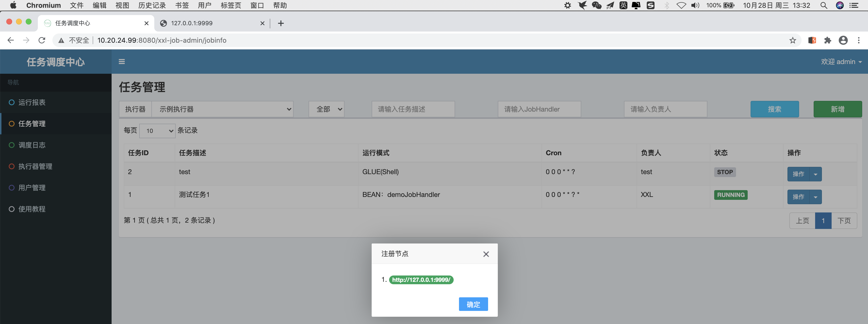Open 欢迎 admin user menu
Viewport: 868px width, 324px height.
[841, 62]
